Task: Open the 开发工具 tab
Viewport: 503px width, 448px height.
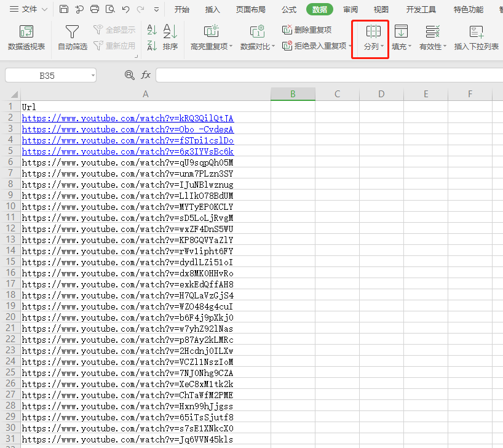Action: [x=421, y=10]
